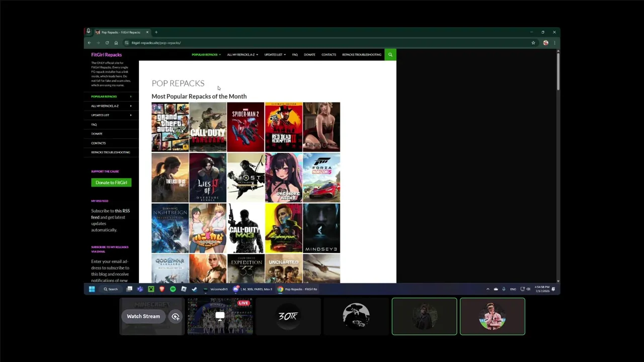Go back with the browser back arrow

pyautogui.click(x=90, y=43)
